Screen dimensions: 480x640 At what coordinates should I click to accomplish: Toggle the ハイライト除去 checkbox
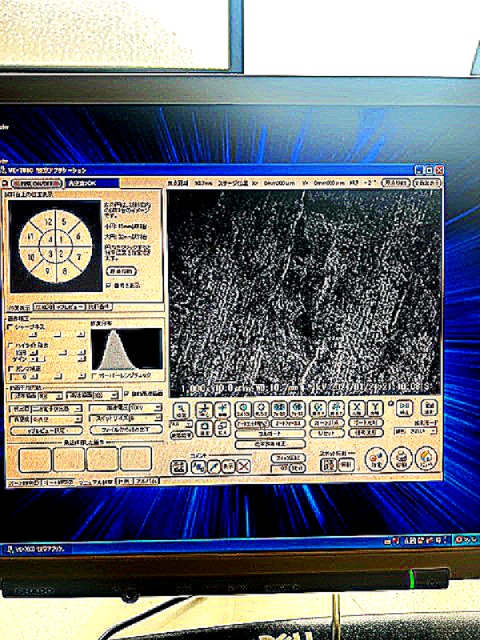(x=10, y=345)
